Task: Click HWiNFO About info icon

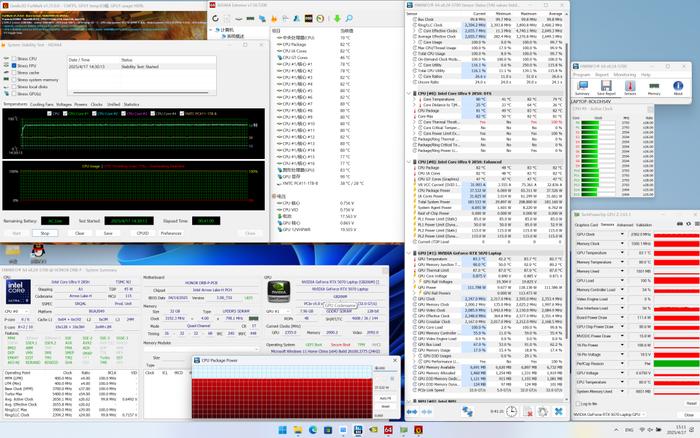Action: pos(678,87)
